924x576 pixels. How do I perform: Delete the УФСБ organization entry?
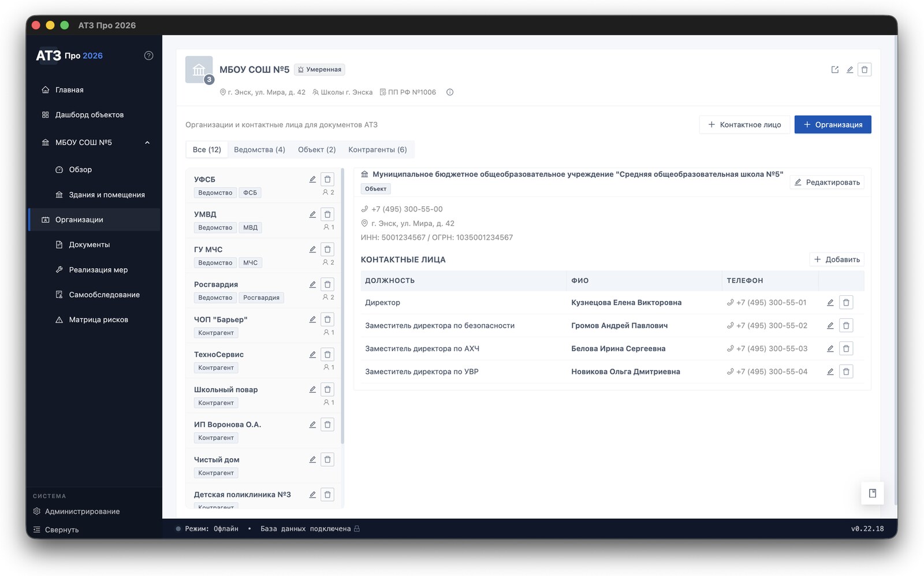327,179
